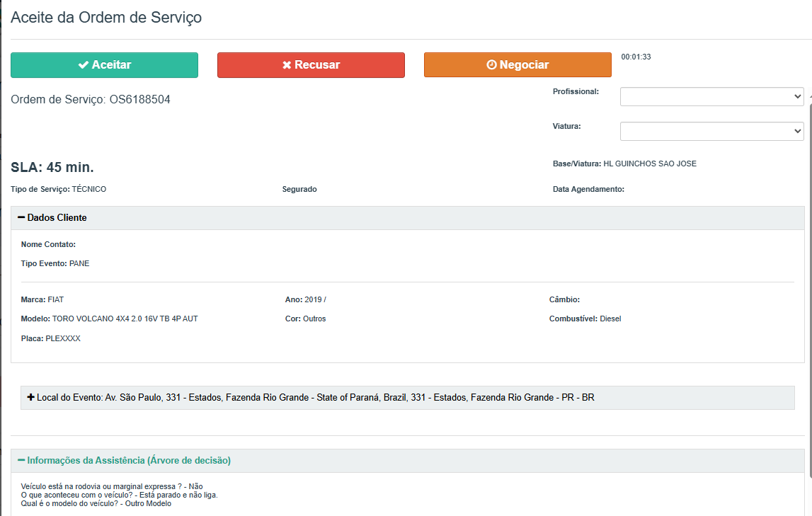Click the Informações da Assistência section title
Screen dimensions: 812x516
pos(129,461)
